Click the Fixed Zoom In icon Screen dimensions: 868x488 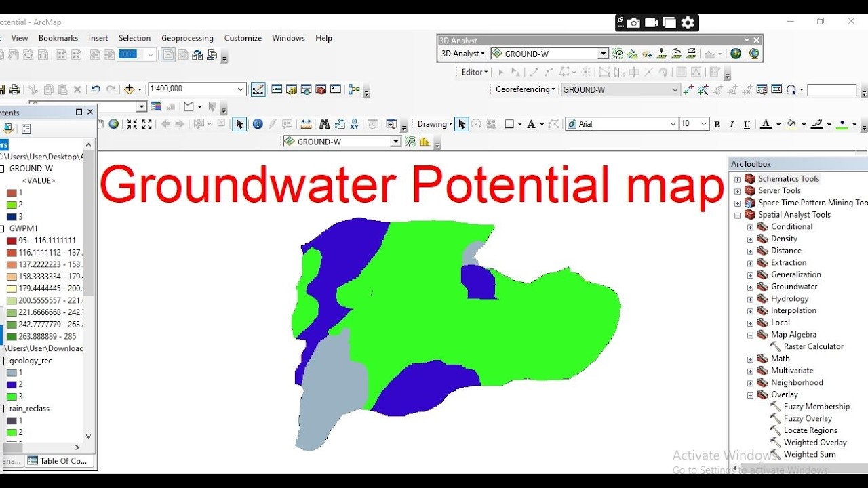pyautogui.click(x=132, y=124)
